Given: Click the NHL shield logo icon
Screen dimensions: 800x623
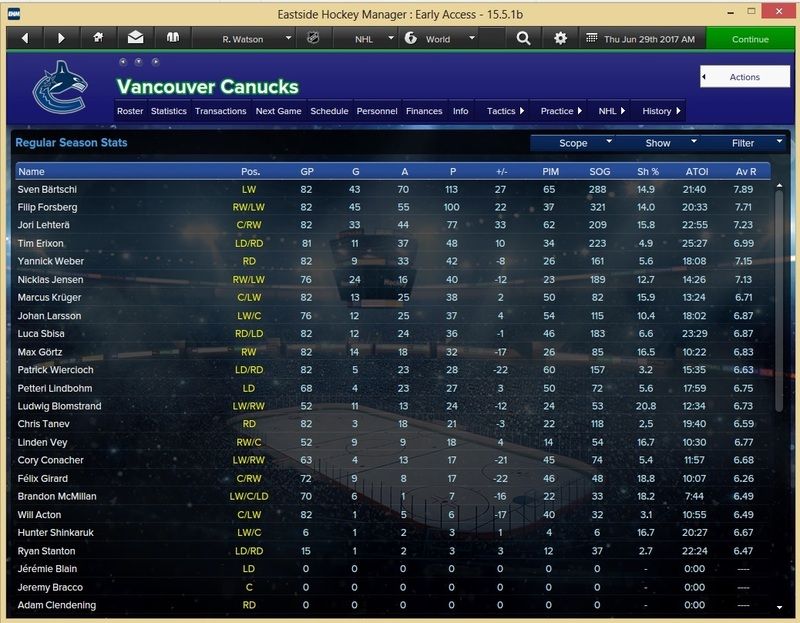Looking at the screenshot, I should click(x=313, y=38).
